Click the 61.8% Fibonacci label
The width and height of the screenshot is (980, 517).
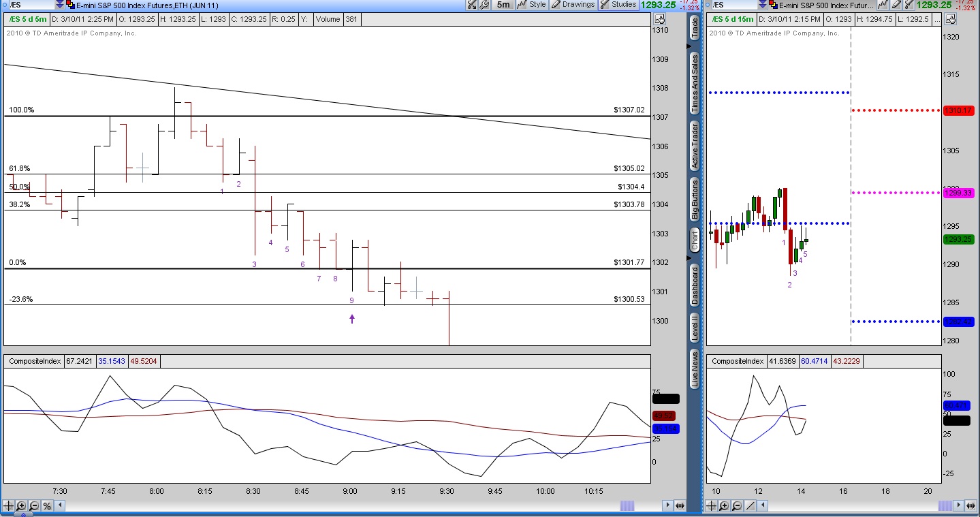click(20, 168)
